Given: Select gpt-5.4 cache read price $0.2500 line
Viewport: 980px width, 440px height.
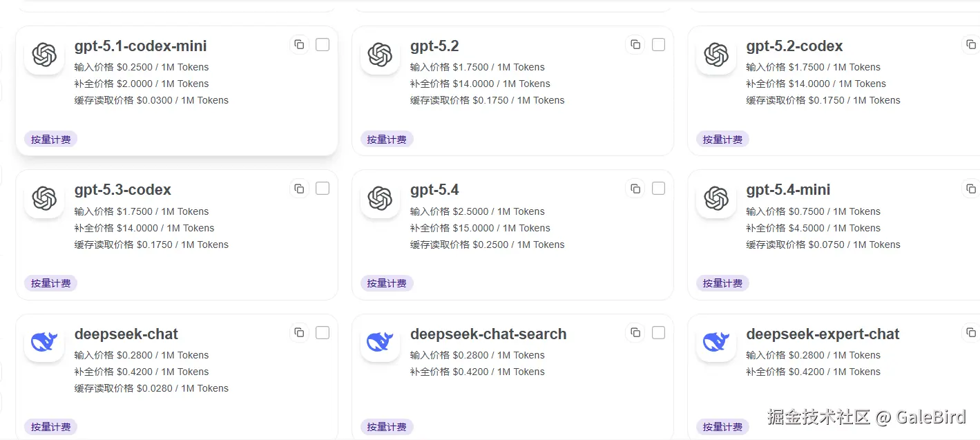Looking at the screenshot, I should 488,245.
